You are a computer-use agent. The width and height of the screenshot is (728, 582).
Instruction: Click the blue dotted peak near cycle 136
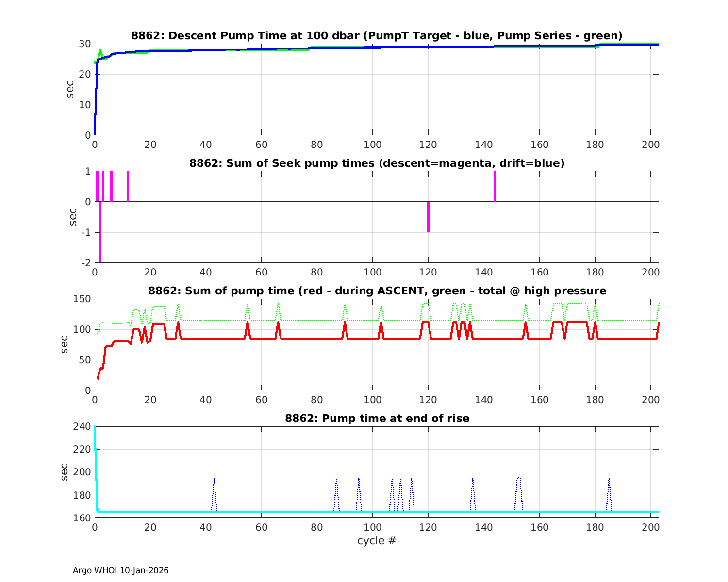tap(473, 479)
